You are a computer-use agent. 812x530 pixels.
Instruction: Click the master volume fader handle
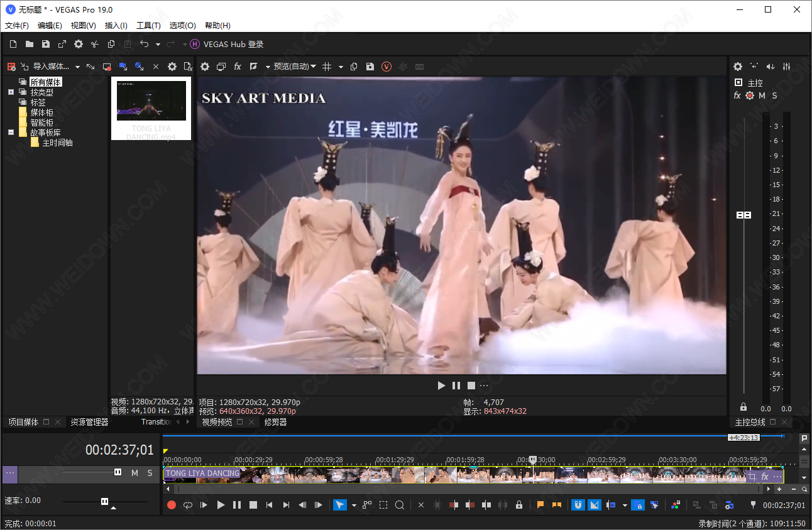click(x=743, y=215)
